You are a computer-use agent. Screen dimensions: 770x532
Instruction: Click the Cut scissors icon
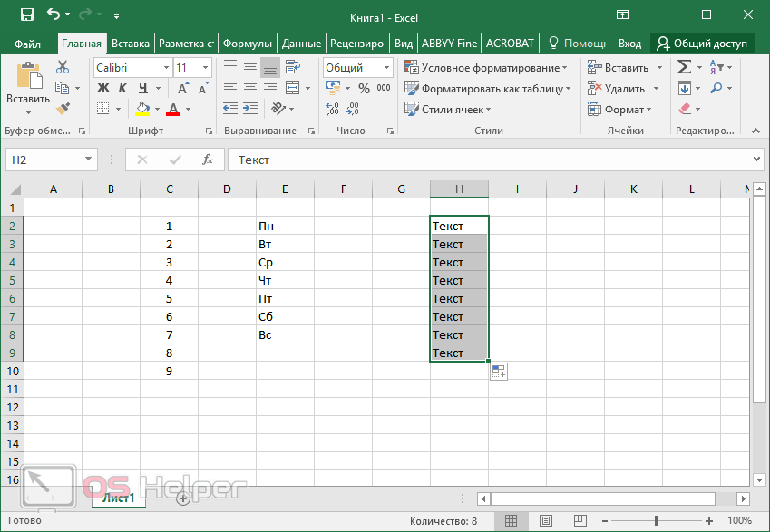click(63, 67)
